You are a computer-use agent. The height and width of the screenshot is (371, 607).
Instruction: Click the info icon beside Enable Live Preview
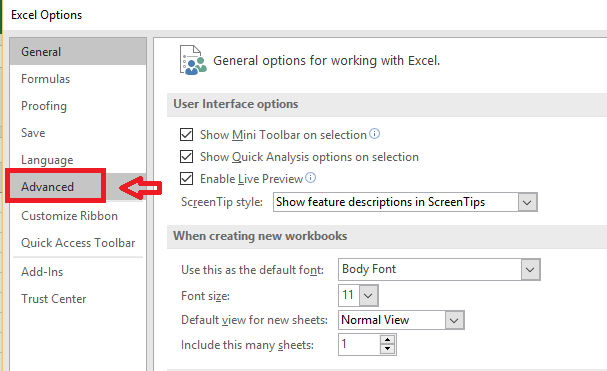click(x=310, y=178)
